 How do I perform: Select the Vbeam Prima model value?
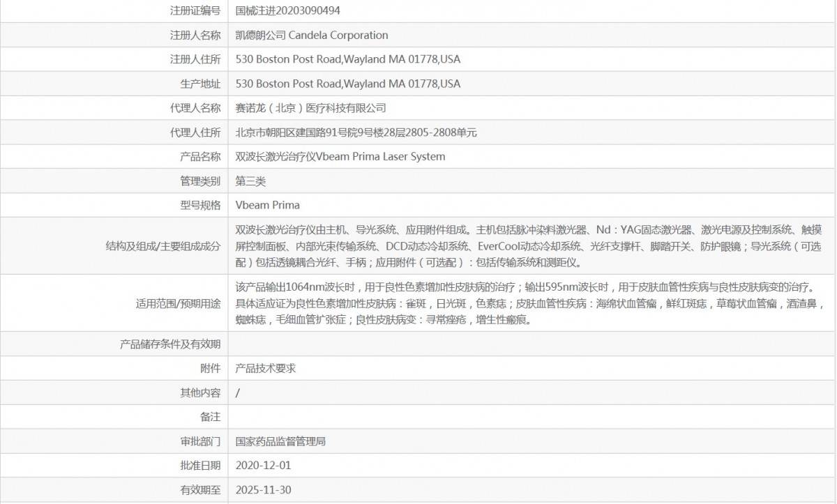[268, 205]
